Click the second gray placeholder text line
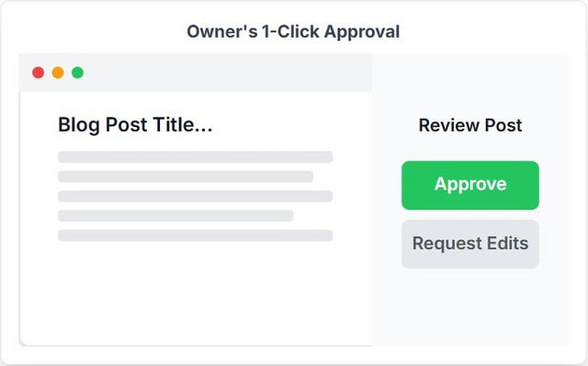The image size is (588, 366). click(x=186, y=177)
